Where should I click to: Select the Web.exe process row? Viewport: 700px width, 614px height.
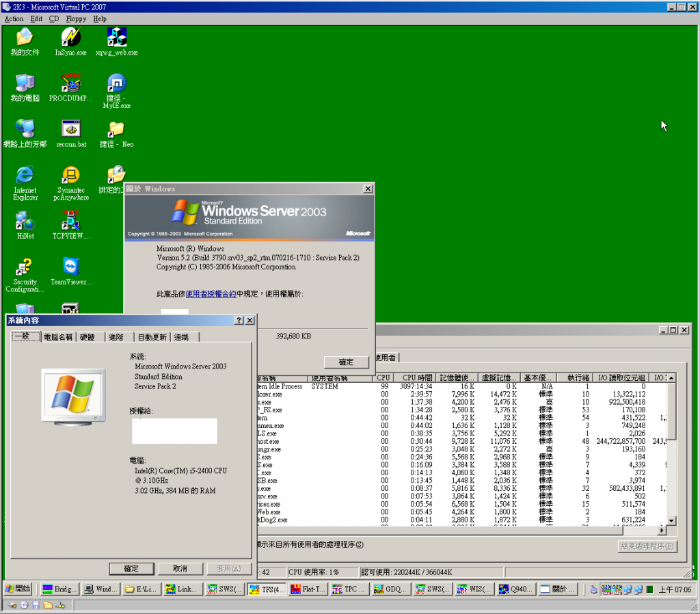point(462,512)
